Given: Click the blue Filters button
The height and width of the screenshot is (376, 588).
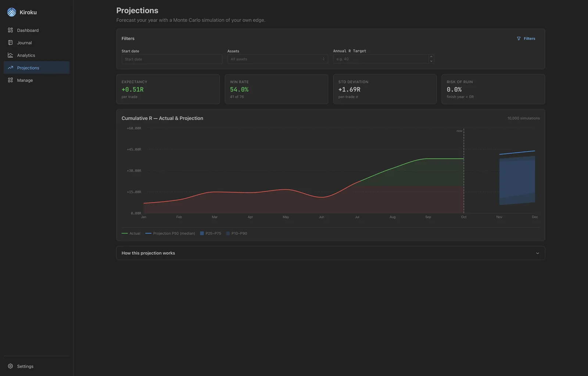Looking at the screenshot, I should click(x=526, y=39).
